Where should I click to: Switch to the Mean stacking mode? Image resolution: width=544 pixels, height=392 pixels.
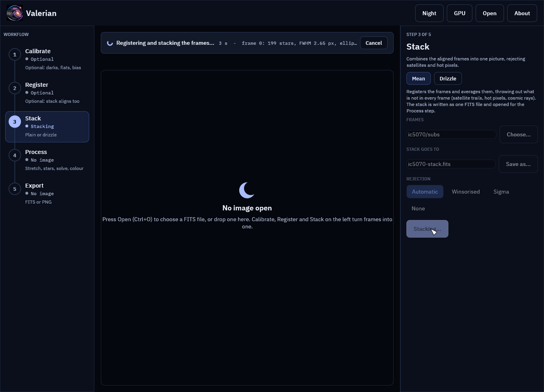[x=418, y=78]
